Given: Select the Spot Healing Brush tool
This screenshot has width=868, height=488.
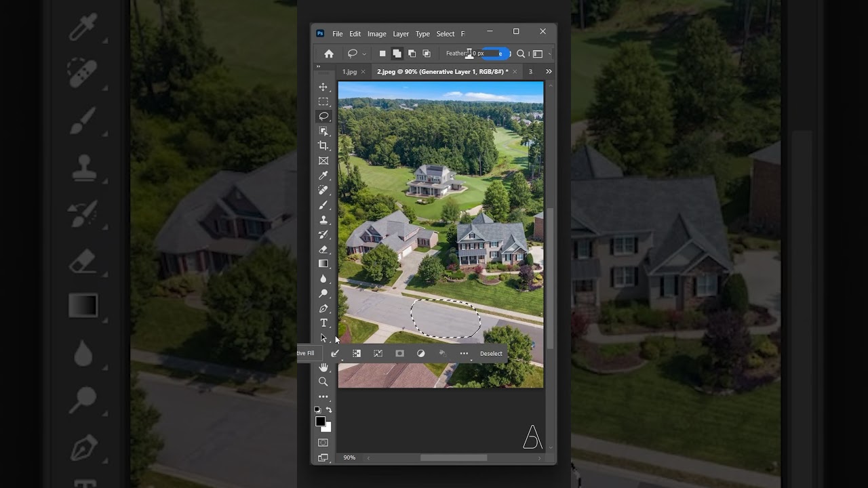Looking at the screenshot, I should [x=323, y=190].
